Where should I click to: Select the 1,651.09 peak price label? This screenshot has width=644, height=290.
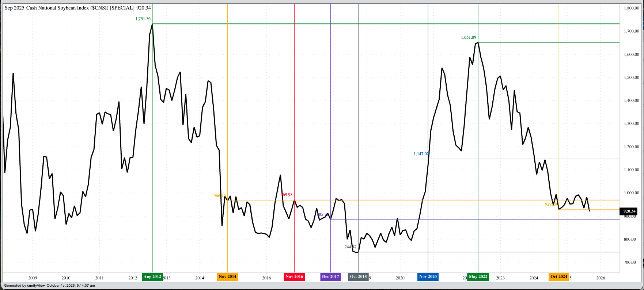pos(469,37)
